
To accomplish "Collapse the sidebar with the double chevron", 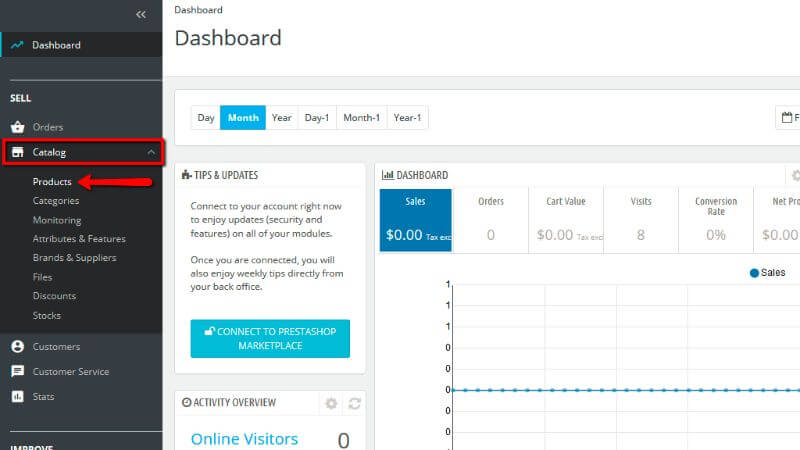I will [x=141, y=15].
